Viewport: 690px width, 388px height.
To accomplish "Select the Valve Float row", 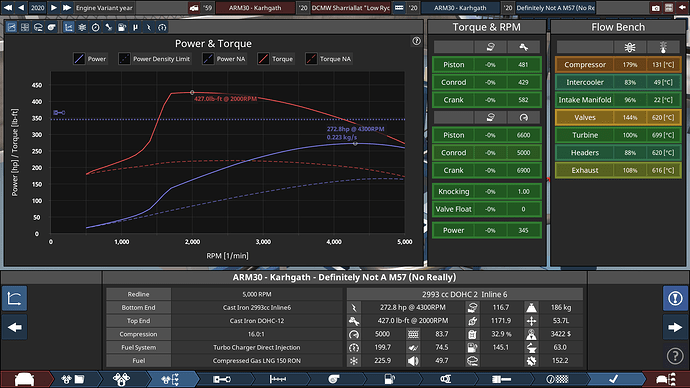I will pos(487,209).
